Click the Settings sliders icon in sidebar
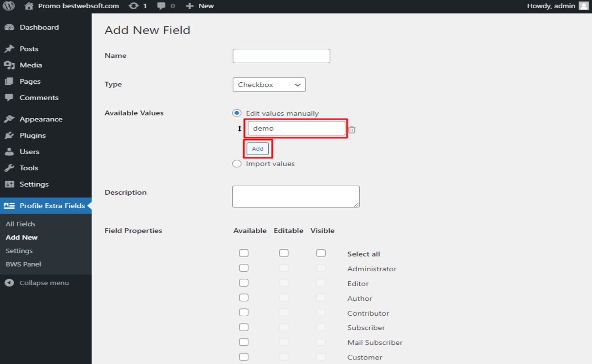Image resolution: width=592 pixels, height=364 pixels. coord(9,184)
